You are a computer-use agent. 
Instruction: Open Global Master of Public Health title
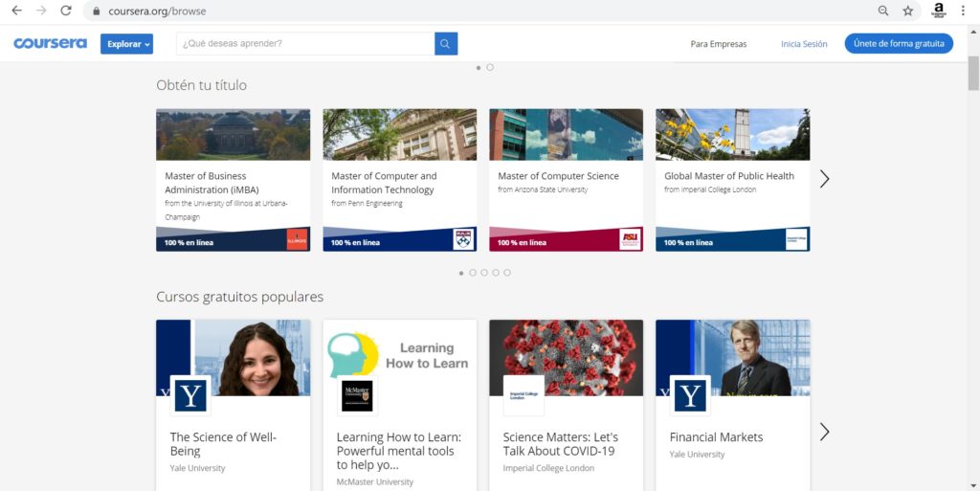(x=728, y=176)
